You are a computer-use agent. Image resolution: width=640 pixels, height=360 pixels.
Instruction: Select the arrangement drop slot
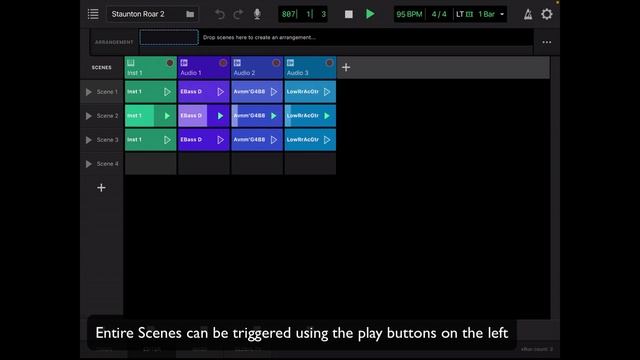tap(169, 38)
